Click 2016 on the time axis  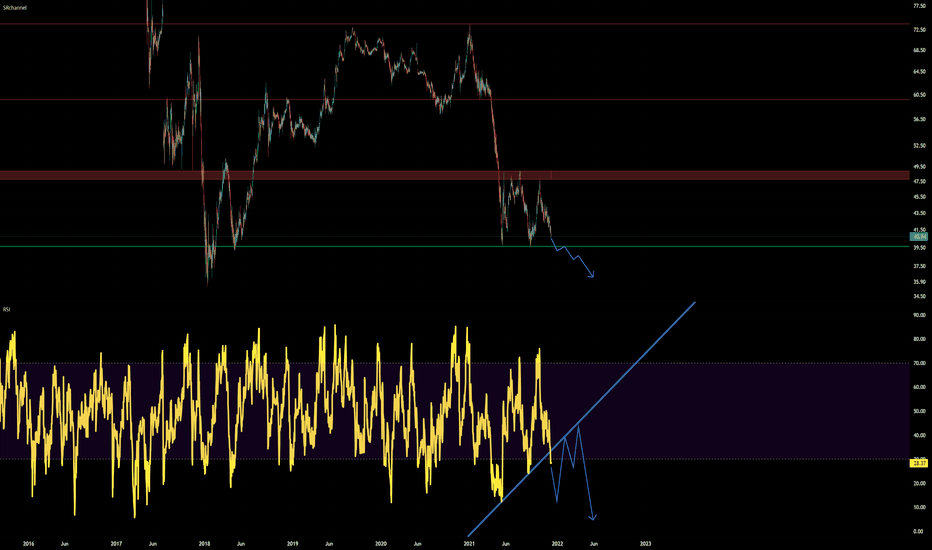click(x=28, y=543)
